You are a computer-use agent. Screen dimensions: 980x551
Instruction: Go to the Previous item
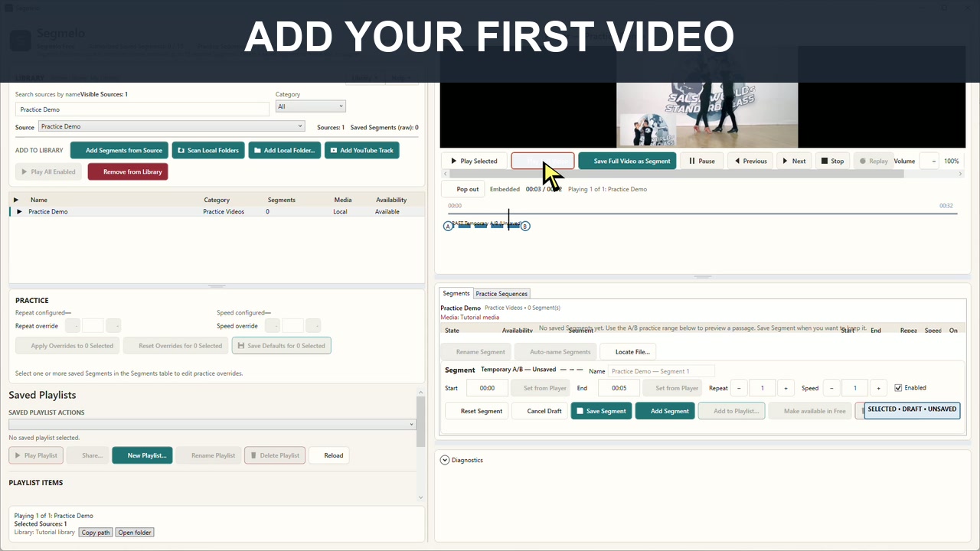pos(750,161)
